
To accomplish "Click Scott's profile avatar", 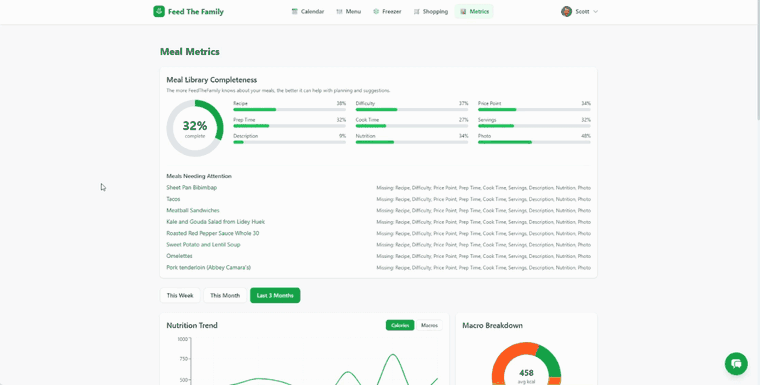I will 566,12.
